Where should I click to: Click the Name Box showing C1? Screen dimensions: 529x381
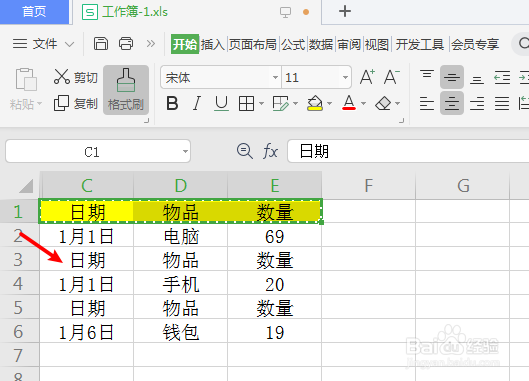click(x=98, y=152)
